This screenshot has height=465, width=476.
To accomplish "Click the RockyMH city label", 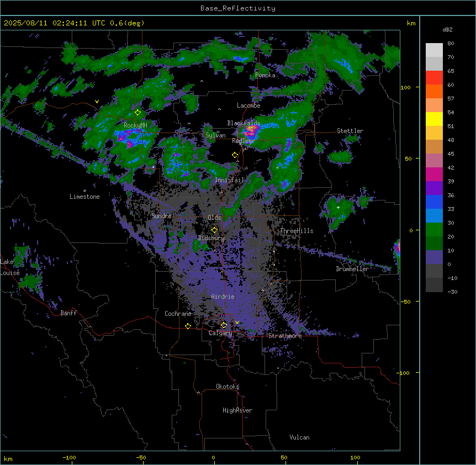I will (135, 125).
